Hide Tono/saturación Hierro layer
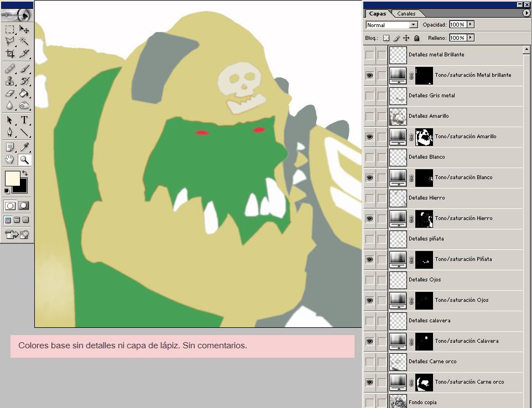532x408 pixels. point(369,218)
